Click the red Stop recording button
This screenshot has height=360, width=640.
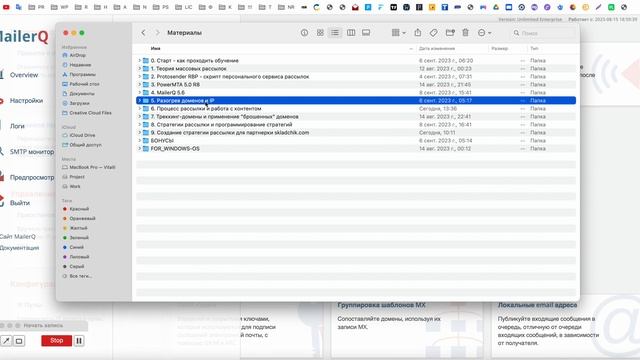pyautogui.click(x=56, y=340)
